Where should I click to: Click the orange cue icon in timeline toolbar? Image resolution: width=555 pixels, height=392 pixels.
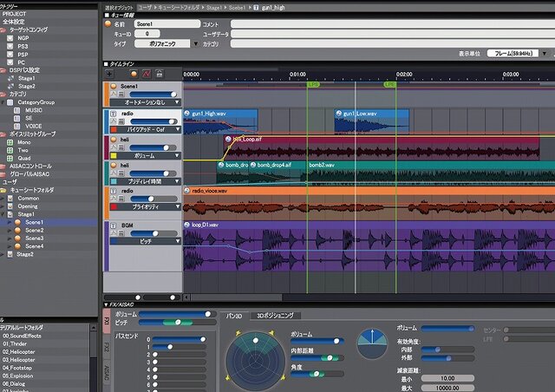134,74
